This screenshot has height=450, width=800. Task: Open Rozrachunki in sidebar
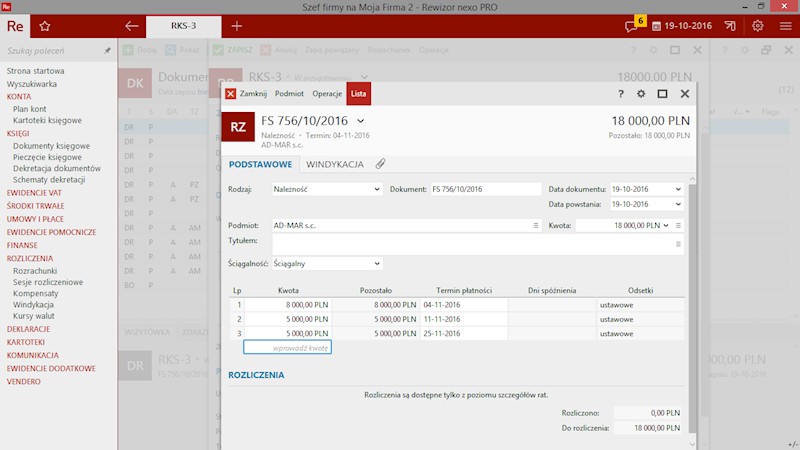[x=35, y=271]
